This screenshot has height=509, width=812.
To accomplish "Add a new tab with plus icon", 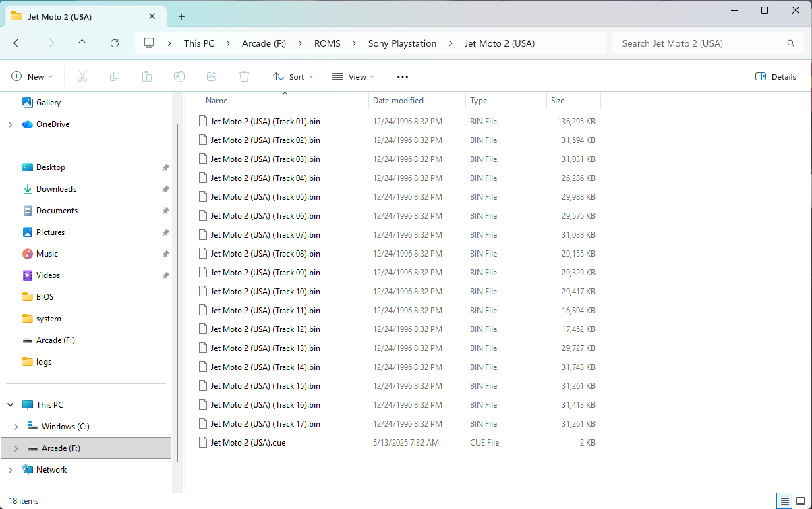I will click(181, 16).
